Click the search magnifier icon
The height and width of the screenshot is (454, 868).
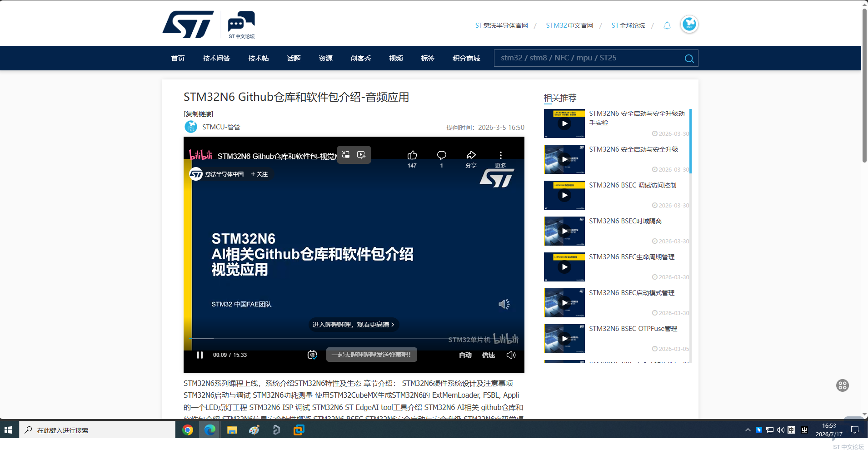click(x=689, y=59)
